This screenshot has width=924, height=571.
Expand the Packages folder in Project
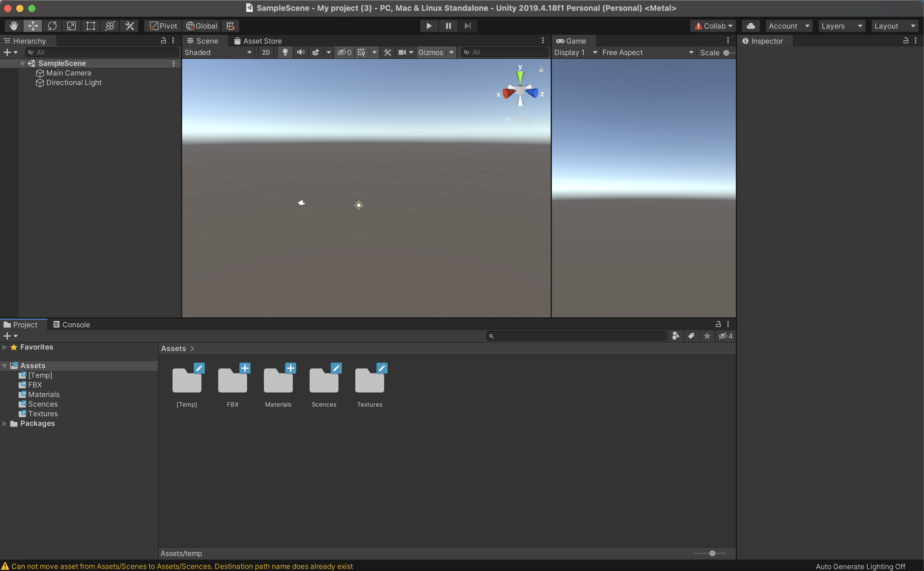point(5,424)
